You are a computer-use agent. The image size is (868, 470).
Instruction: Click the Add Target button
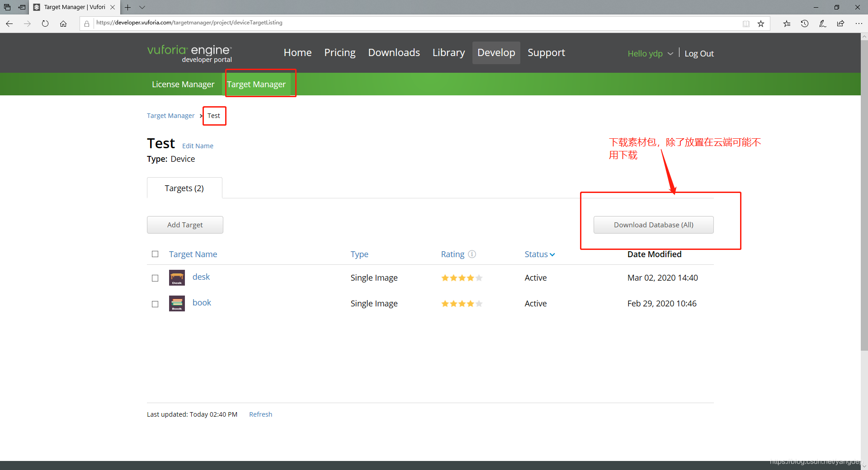[185, 225]
